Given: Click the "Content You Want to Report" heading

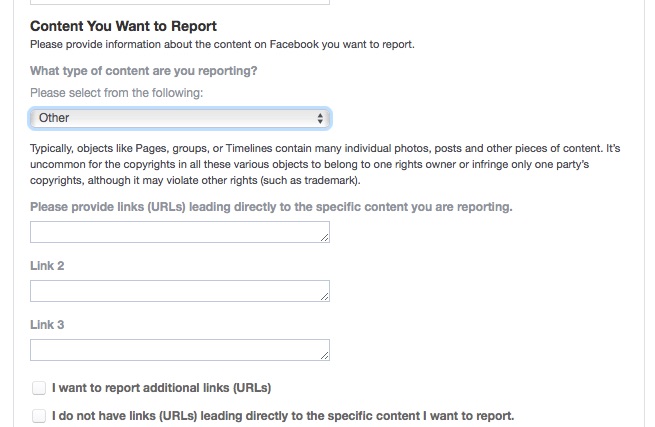Looking at the screenshot, I should 123,26.
